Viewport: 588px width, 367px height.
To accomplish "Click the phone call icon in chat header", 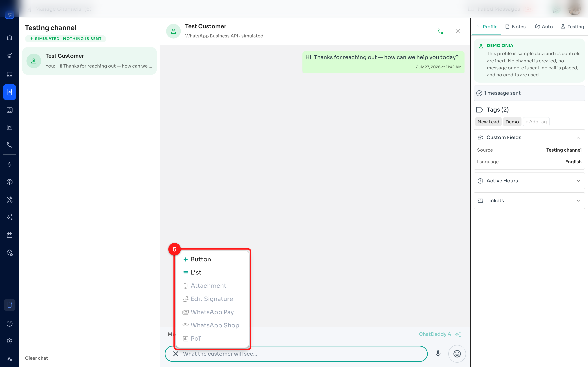I will (x=440, y=31).
